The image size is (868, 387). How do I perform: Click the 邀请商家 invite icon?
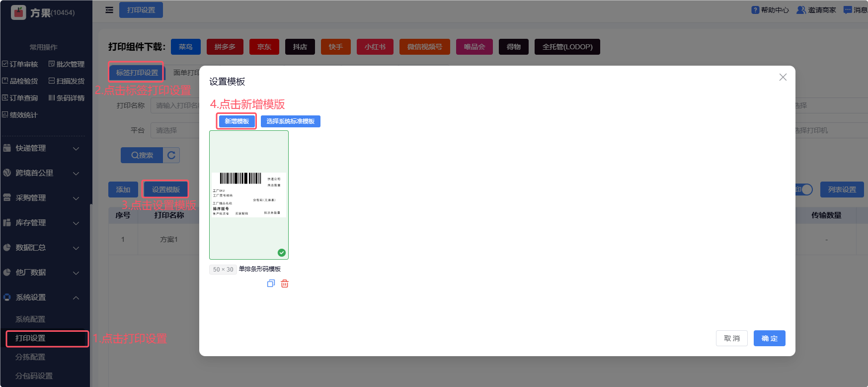point(801,10)
